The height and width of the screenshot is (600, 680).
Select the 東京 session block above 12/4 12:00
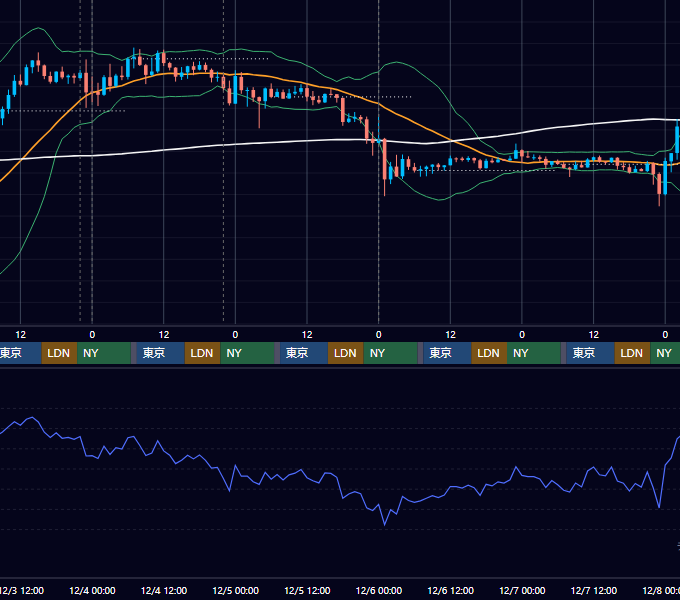[160, 353]
